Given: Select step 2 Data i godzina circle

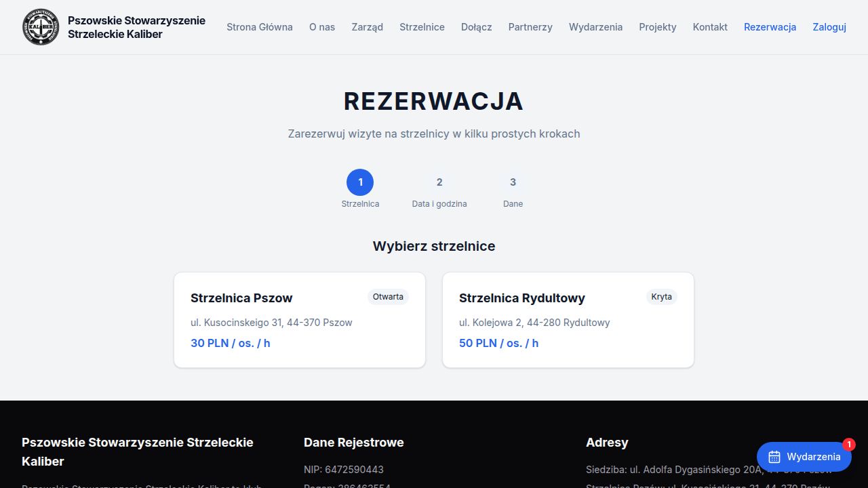Looking at the screenshot, I should (x=439, y=182).
